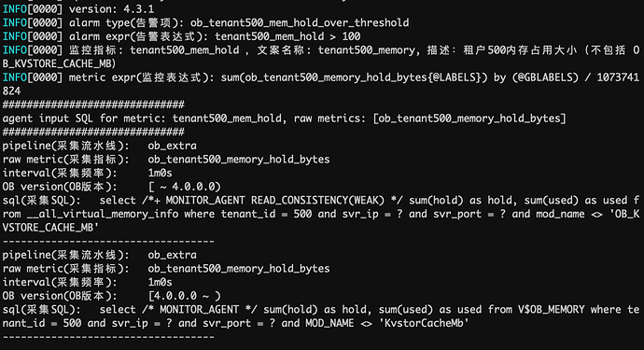Click the first dashed separator line

point(108,241)
